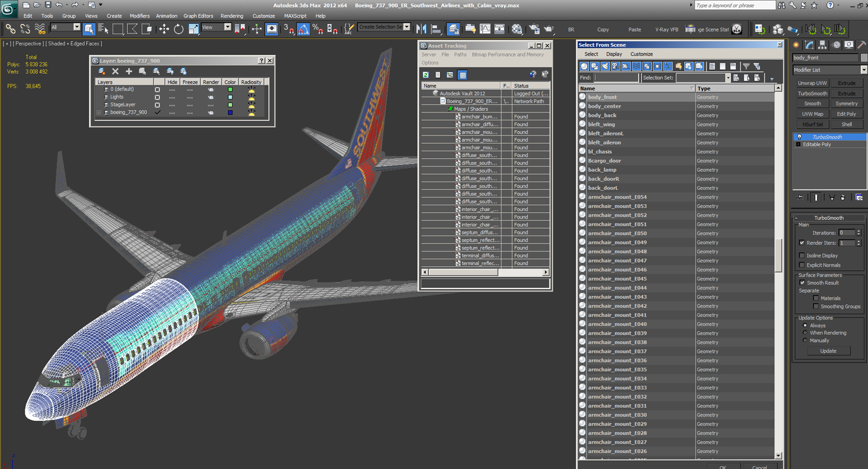Viewport: 868px width, 469px height.
Task: Click the Edit Poly modifier button
Action: pyautogui.click(x=846, y=114)
